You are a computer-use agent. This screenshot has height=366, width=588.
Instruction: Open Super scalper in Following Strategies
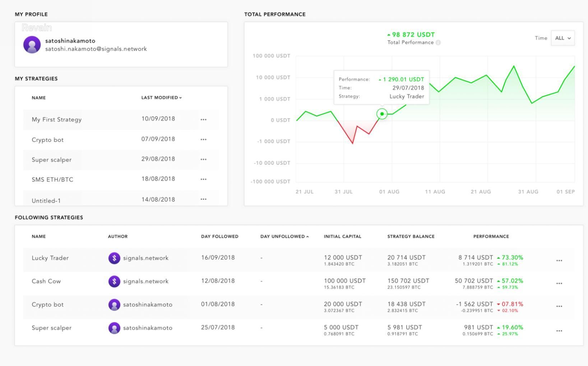pyautogui.click(x=51, y=328)
